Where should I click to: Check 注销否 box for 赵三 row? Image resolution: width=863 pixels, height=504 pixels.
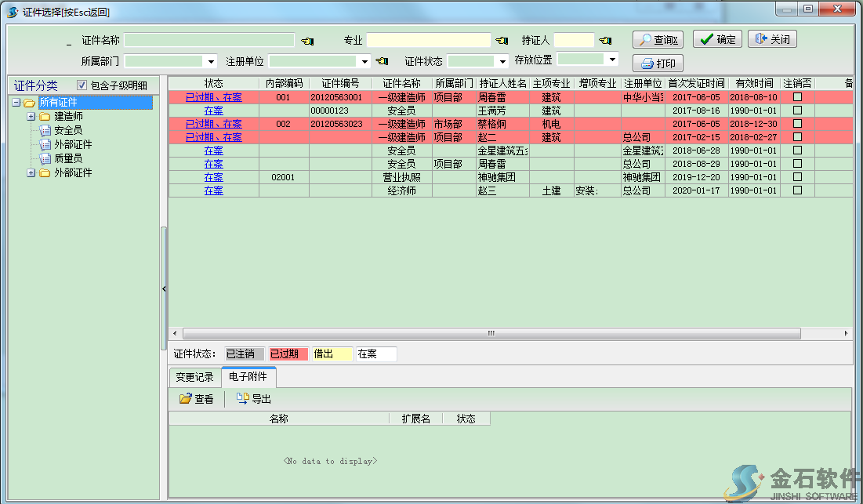coord(797,190)
